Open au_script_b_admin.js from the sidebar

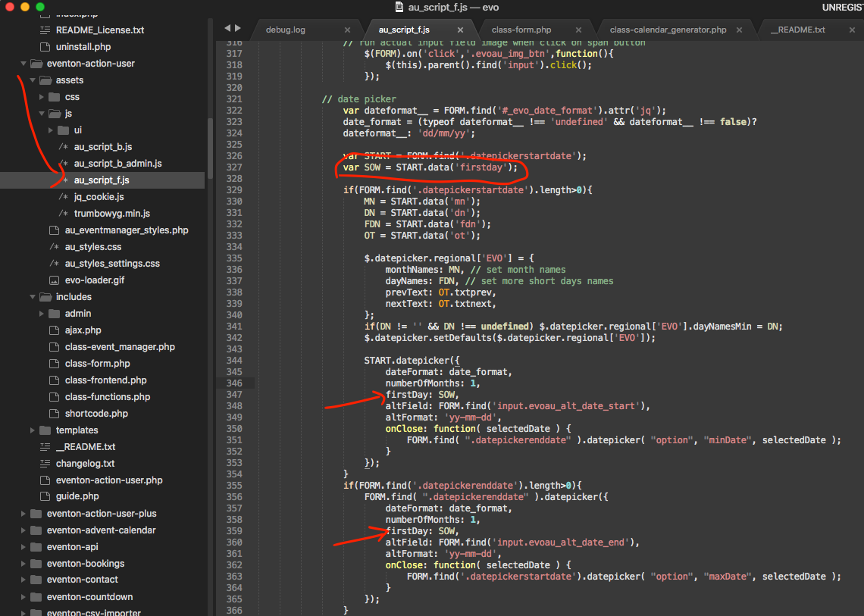[x=117, y=164]
